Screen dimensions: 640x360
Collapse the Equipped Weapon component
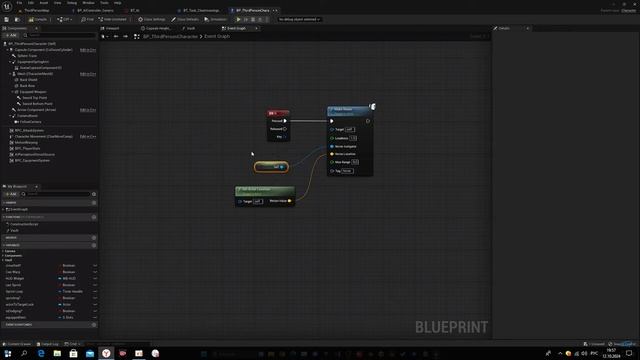pyautogui.click(x=12, y=92)
